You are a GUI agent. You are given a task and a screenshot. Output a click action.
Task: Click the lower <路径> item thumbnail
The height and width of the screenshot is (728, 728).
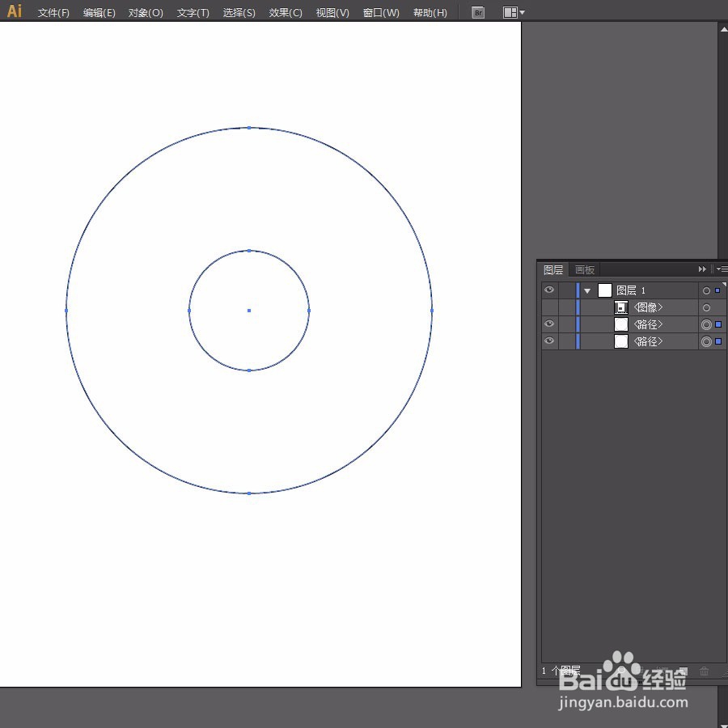pos(621,341)
